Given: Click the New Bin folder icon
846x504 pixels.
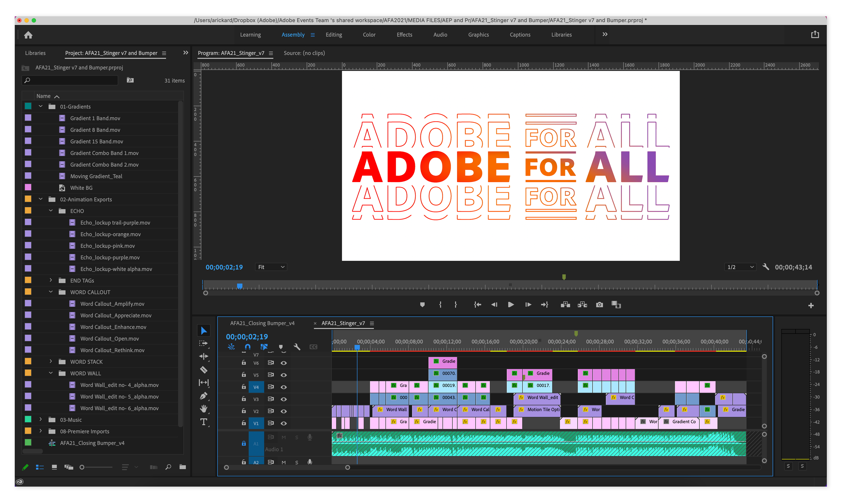Looking at the screenshot, I should coord(183,467).
